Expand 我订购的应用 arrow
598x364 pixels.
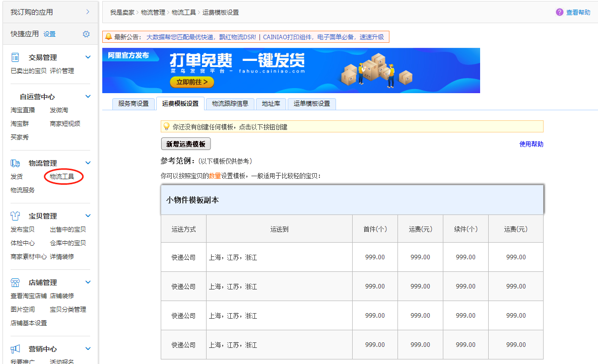pyautogui.click(x=88, y=12)
